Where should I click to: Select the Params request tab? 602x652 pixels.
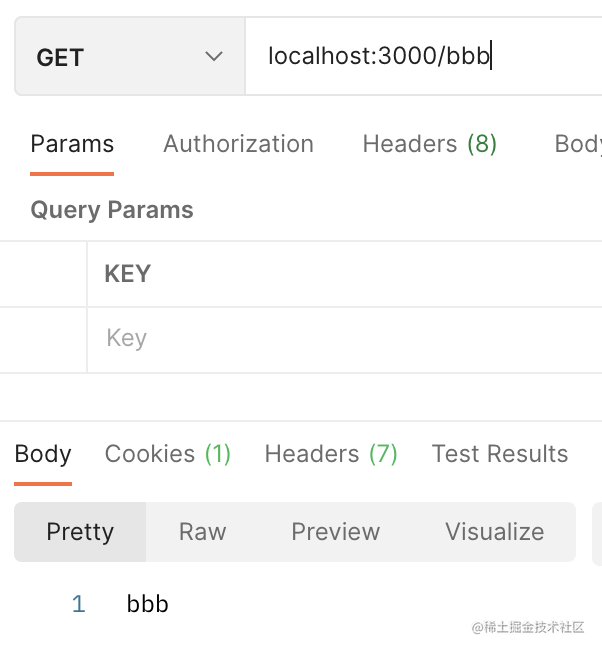click(x=72, y=144)
